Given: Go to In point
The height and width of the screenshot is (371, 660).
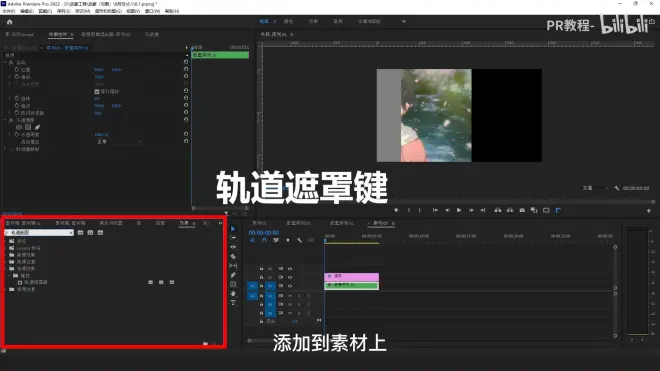Looking at the screenshot, I should (x=435, y=210).
